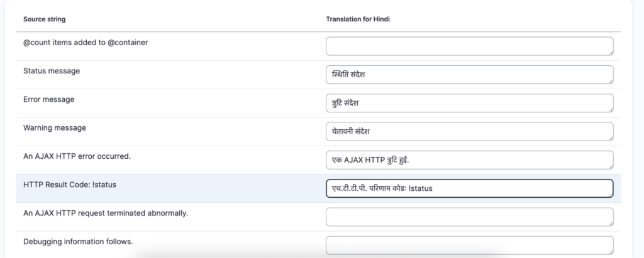
Task: Click the 'Debugging information follows.' translation field
Action: pyautogui.click(x=469, y=245)
